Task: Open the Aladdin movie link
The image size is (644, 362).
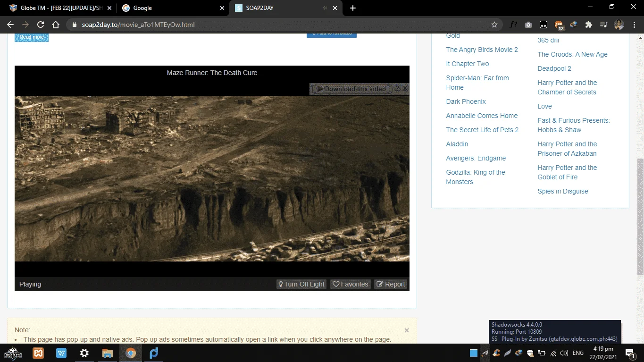Action: (457, 144)
